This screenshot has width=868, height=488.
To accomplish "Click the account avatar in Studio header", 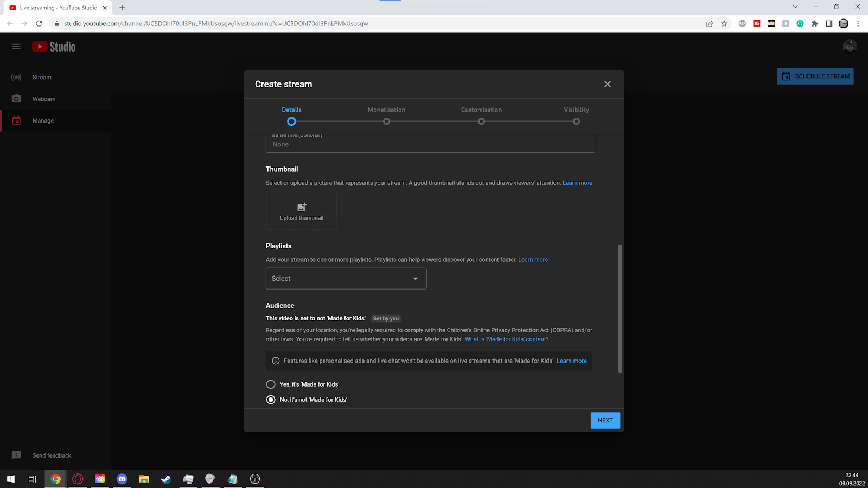I will tap(850, 47).
